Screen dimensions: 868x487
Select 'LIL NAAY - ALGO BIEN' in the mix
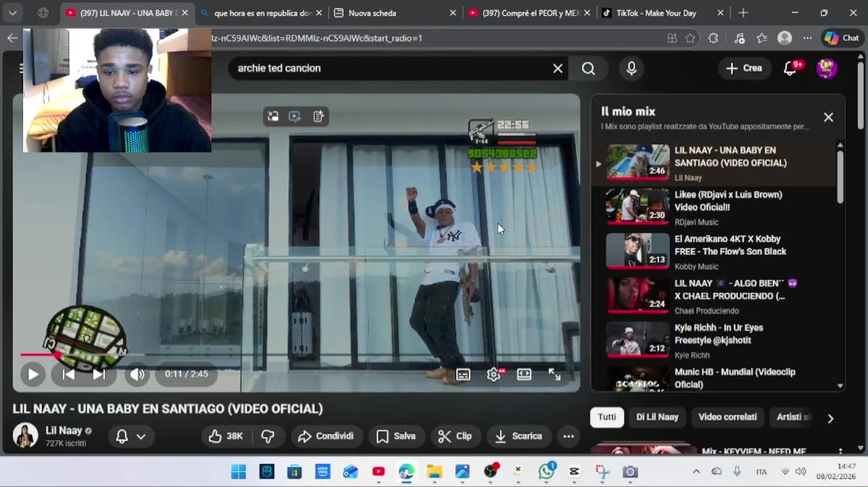click(715, 296)
